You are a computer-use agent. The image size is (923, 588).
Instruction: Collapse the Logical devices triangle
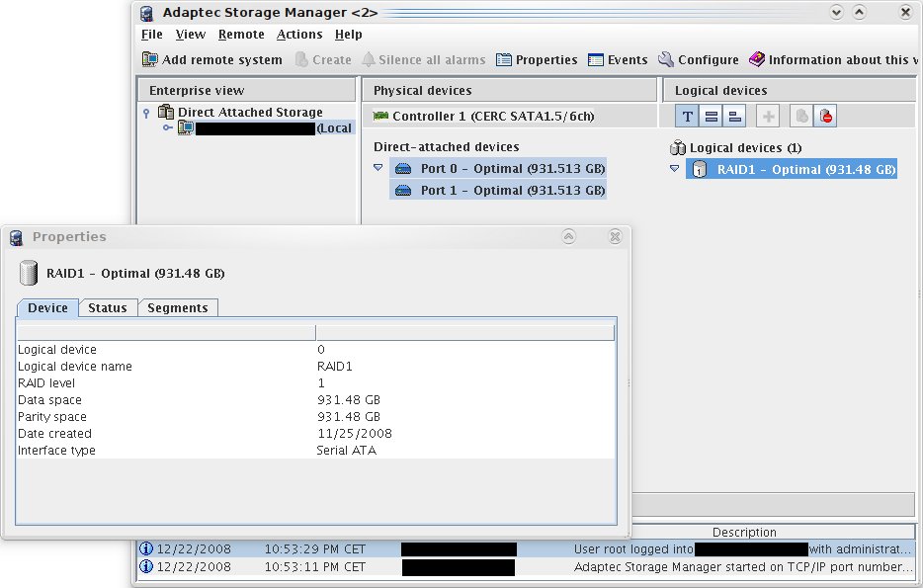pyautogui.click(x=675, y=168)
